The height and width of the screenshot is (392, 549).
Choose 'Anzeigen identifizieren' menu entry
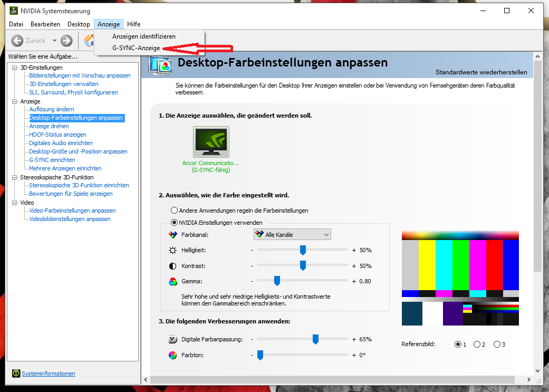pos(144,36)
